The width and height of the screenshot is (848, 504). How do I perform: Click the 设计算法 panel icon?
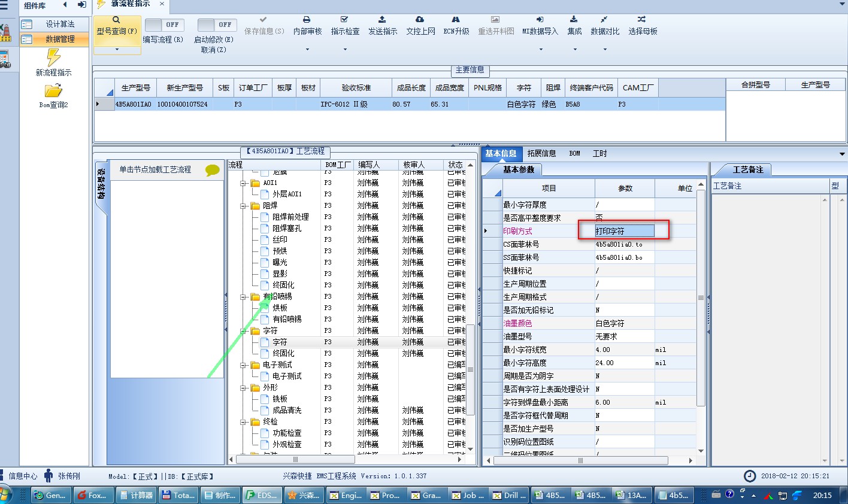point(26,25)
